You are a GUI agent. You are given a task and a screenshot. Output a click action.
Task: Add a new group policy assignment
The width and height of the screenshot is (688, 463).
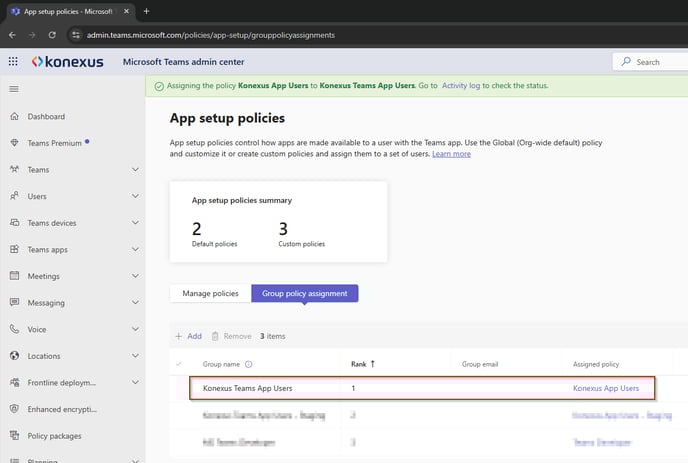point(189,336)
